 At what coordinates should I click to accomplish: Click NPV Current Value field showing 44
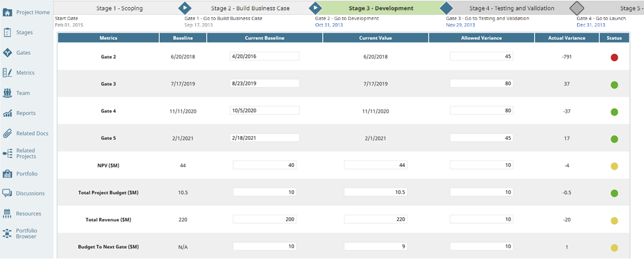[x=375, y=165]
